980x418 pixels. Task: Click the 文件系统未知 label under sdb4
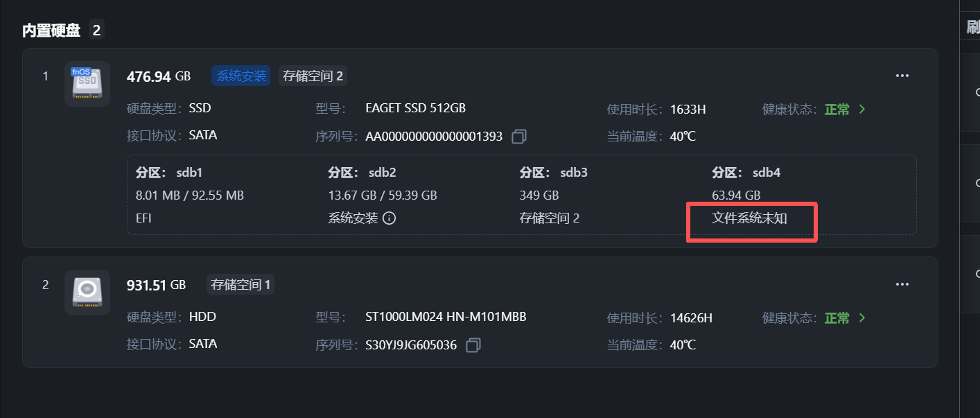[x=749, y=218]
